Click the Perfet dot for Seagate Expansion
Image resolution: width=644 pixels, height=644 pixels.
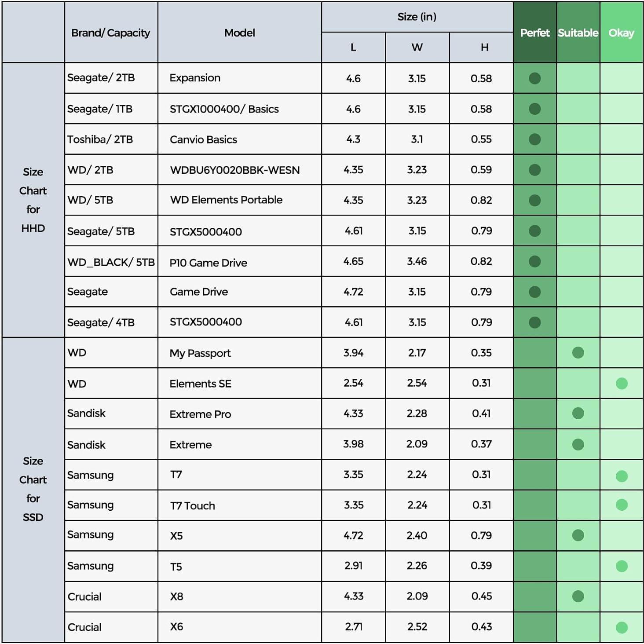(x=534, y=78)
